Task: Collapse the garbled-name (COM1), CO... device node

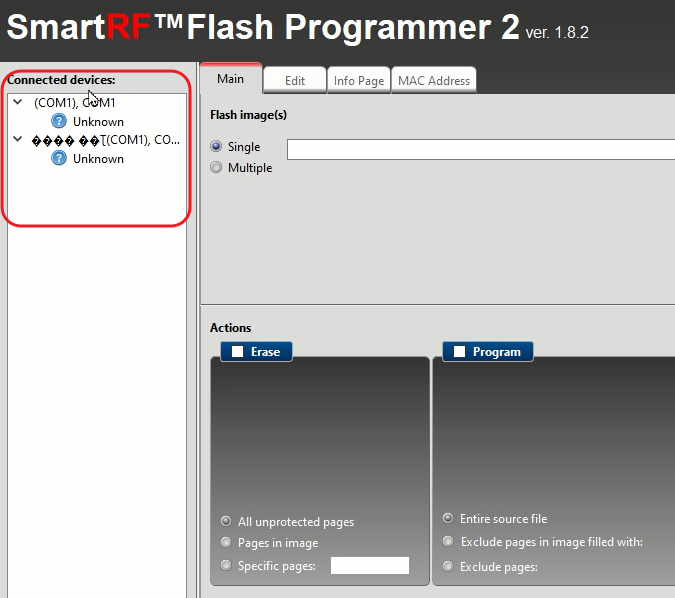Action: pos(18,139)
